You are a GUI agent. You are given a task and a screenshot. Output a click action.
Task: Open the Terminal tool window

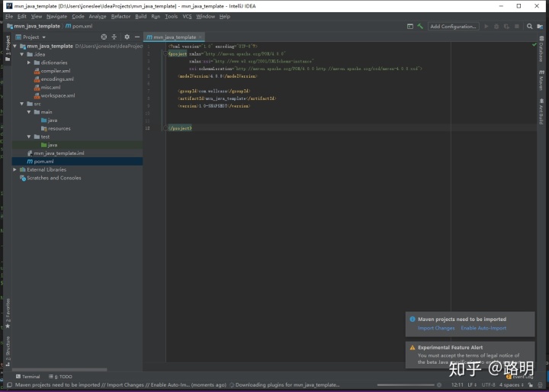28,377
